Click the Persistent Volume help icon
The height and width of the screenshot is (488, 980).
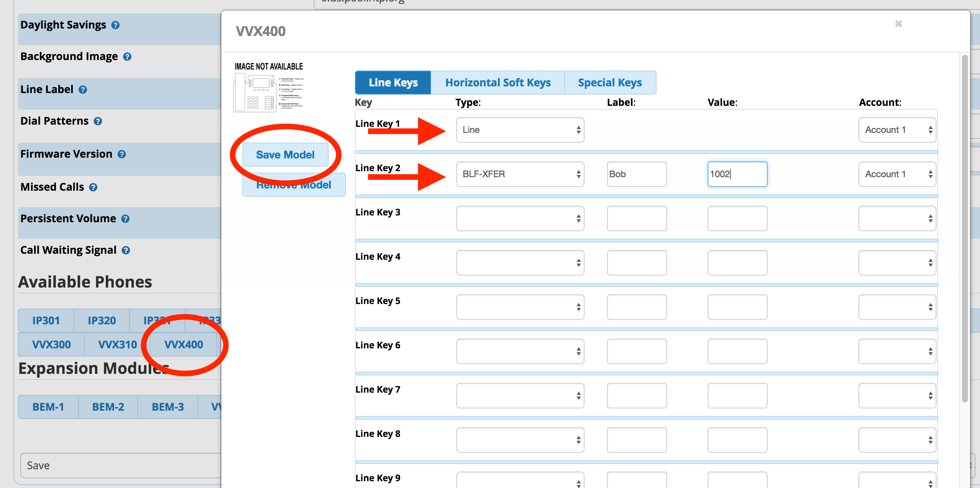[125, 219]
